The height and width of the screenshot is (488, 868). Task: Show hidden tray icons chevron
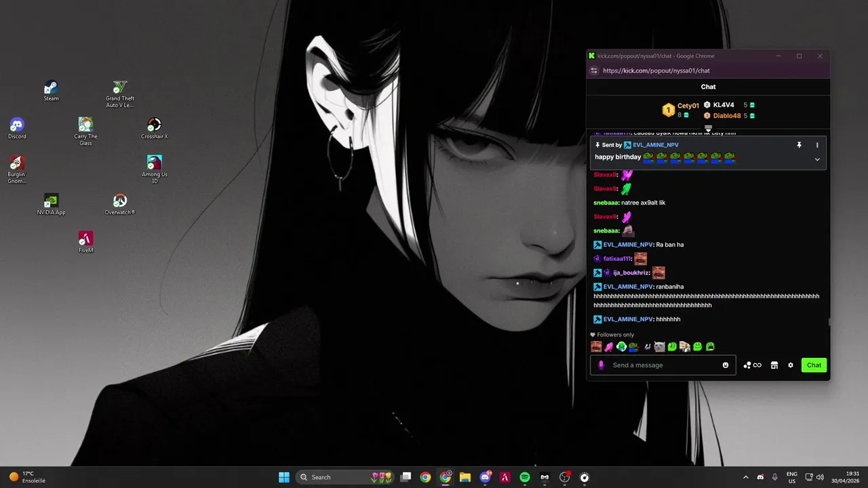point(746,477)
